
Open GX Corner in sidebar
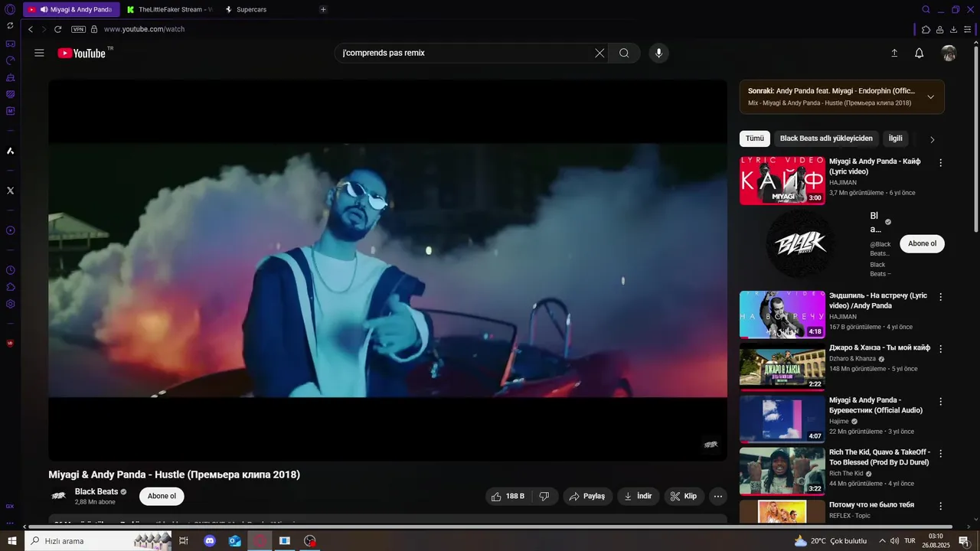pyautogui.click(x=10, y=506)
